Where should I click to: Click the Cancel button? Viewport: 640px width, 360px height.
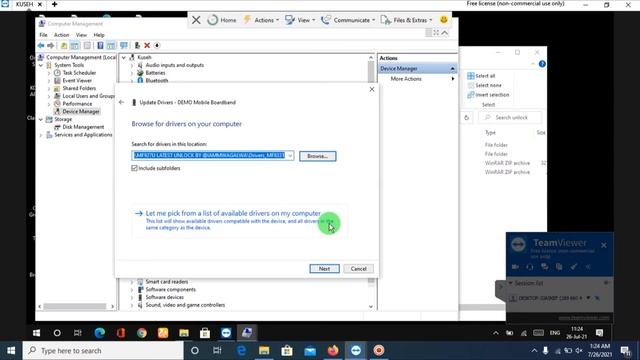click(358, 269)
